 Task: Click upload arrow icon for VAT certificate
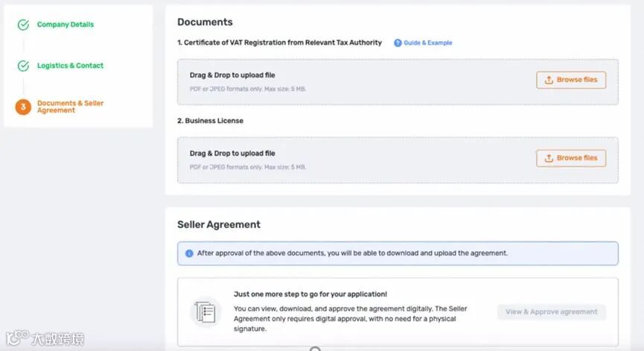click(x=549, y=80)
